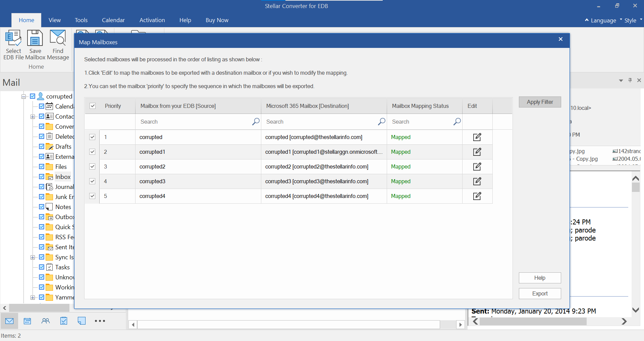Click the corrupted mailbox user icon in tree

pos(41,96)
